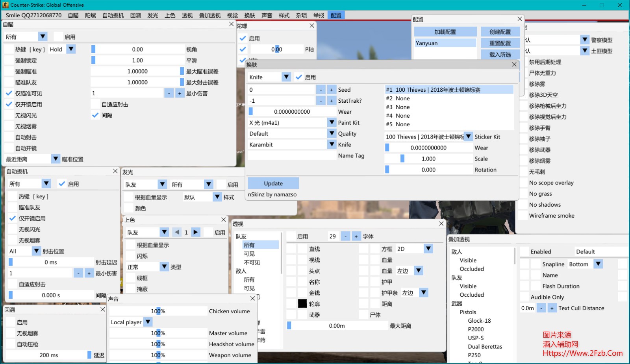Expand the Paint Kit dropdown
This screenshot has width=630, height=364.
(332, 123)
